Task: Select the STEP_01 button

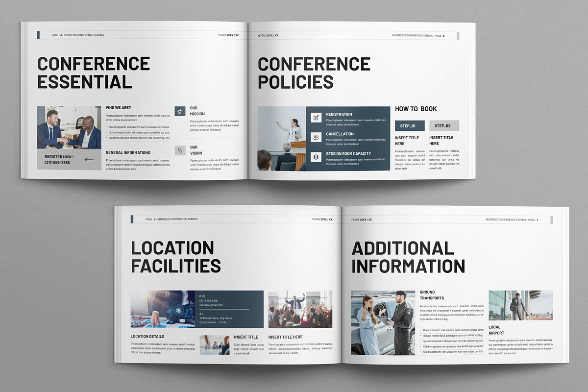Action: click(x=410, y=126)
